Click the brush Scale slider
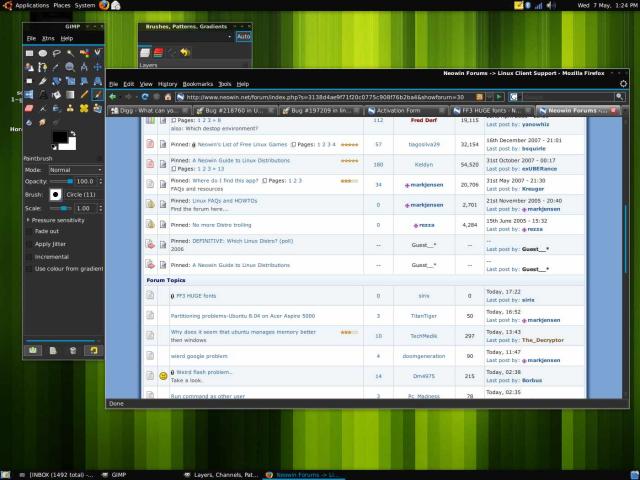The height and width of the screenshot is (480, 640). pos(60,208)
